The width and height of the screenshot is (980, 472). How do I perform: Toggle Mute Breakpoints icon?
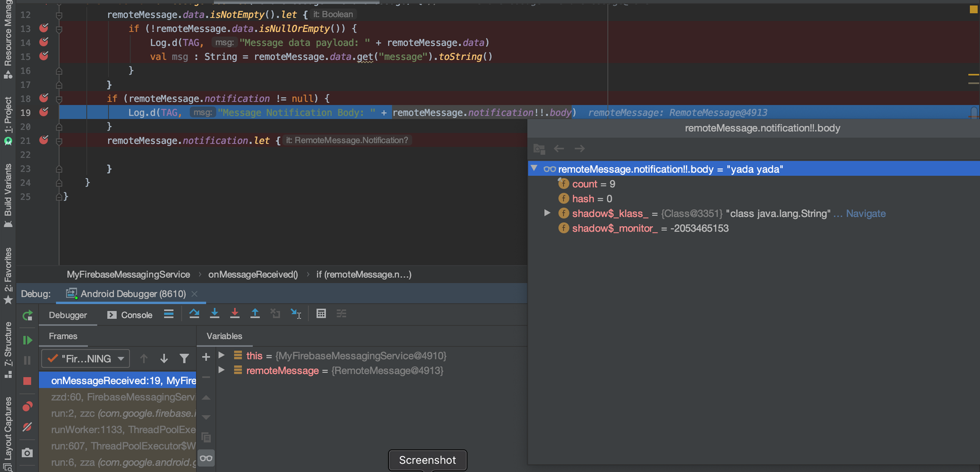coord(27,427)
